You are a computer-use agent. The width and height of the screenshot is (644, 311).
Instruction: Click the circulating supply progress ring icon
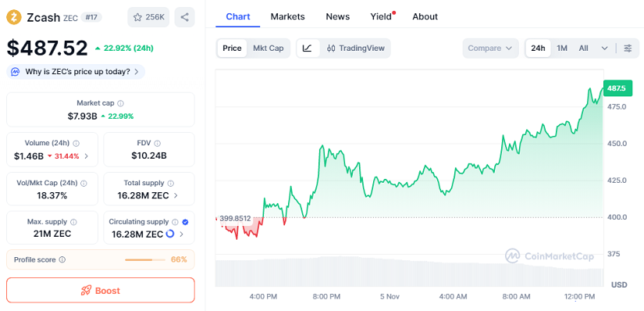[x=170, y=234]
